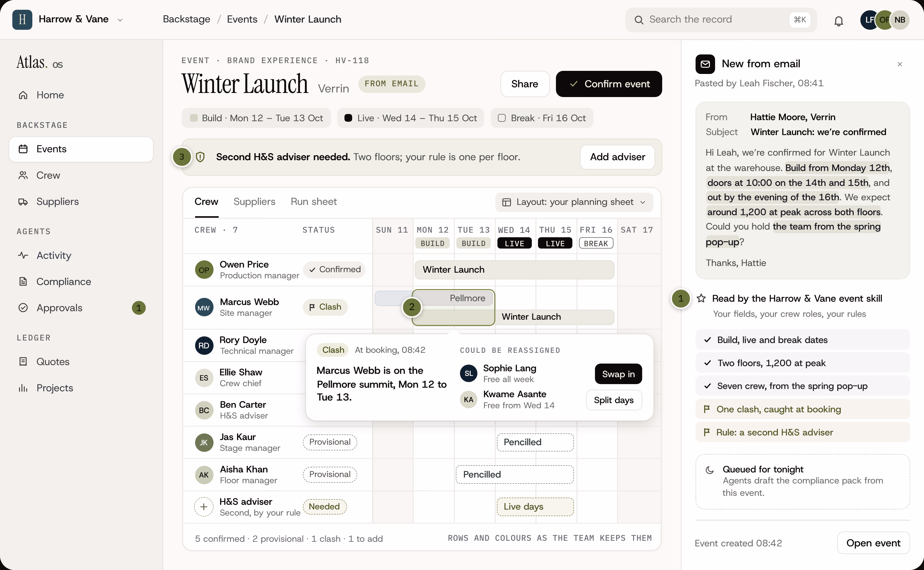The height and width of the screenshot is (570, 924).
Task: Open Approvals in the sidebar
Action: point(81,308)
